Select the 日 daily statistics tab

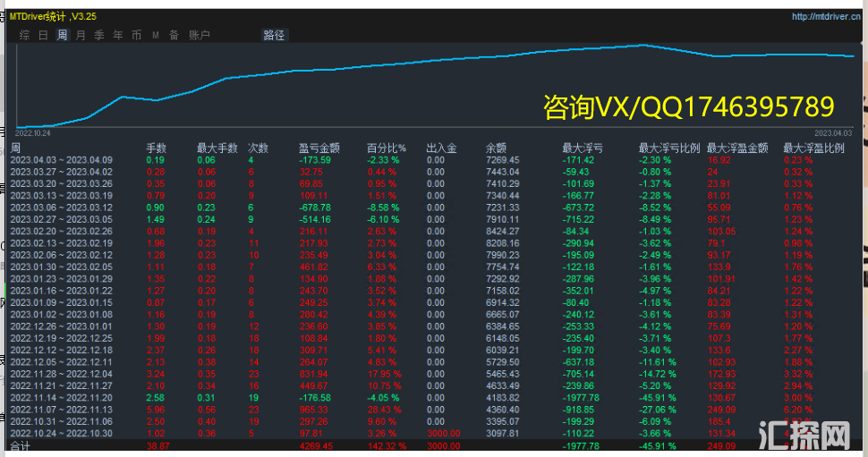[x=43, y=35]
